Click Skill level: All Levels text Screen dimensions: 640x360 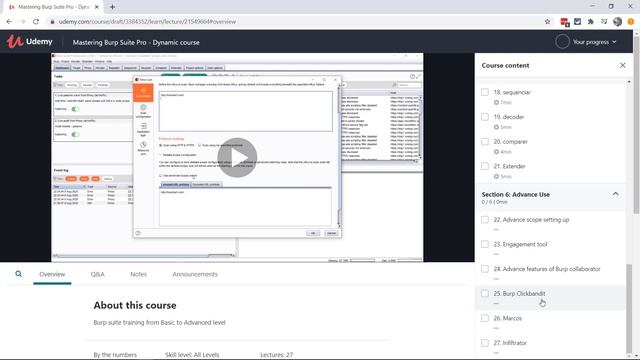pos(192,355)
